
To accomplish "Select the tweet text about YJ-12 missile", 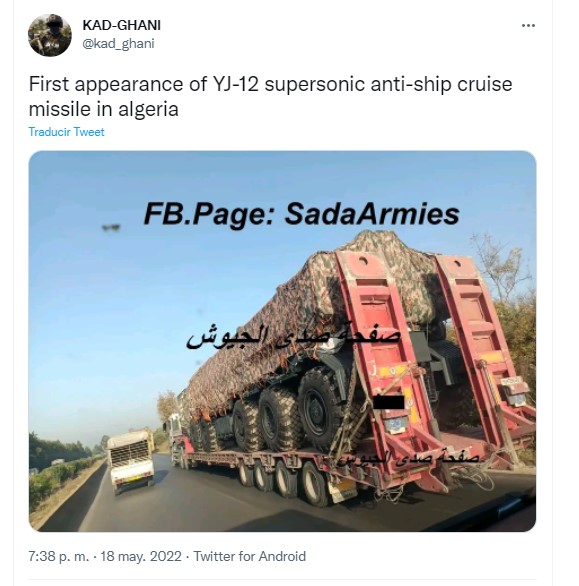I will [x=270, y=96].
